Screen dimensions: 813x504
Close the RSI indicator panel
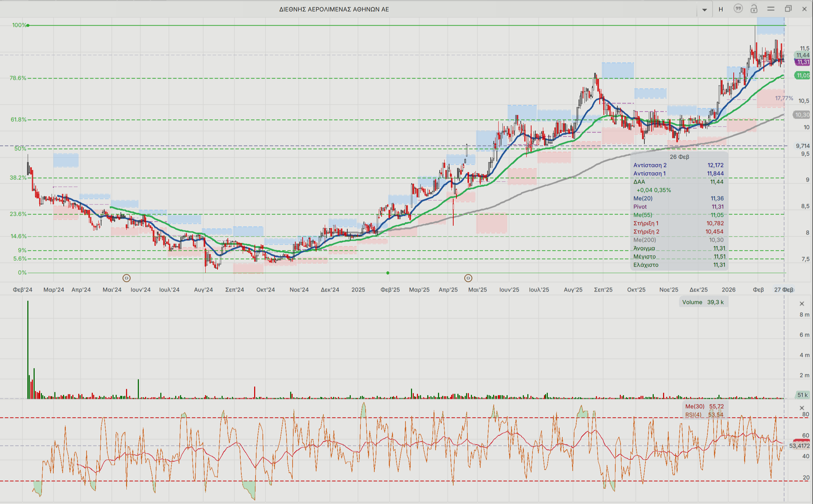(802, 408)
